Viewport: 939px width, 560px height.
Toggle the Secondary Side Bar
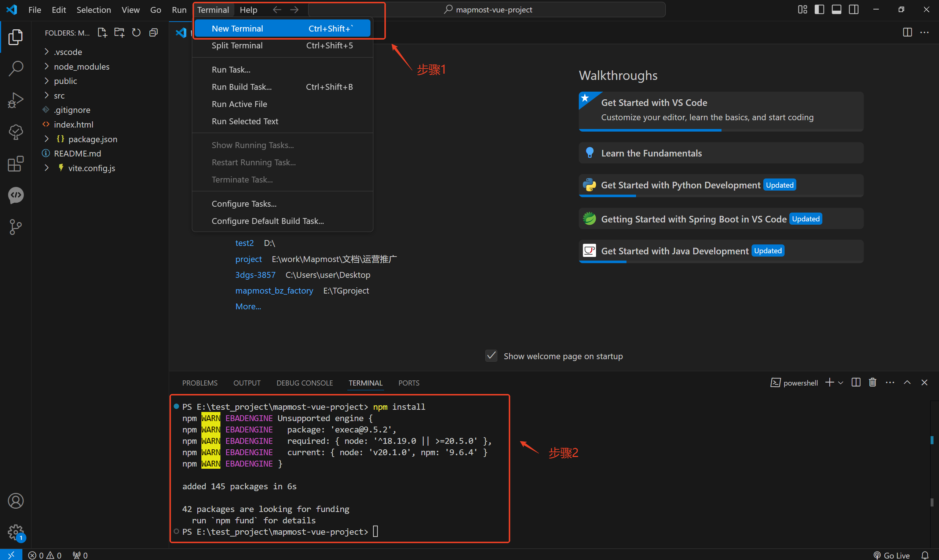coord(854,10)
